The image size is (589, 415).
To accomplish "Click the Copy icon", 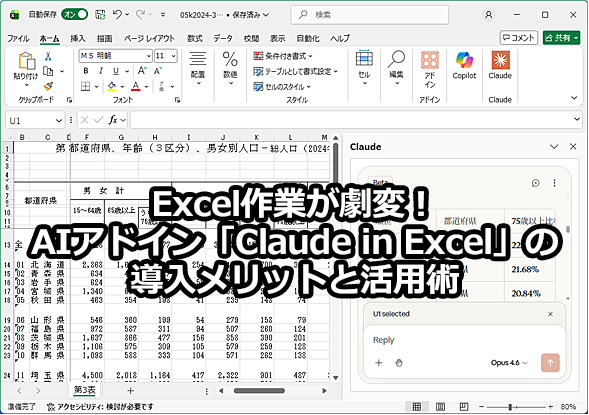I will pos(48,71).
